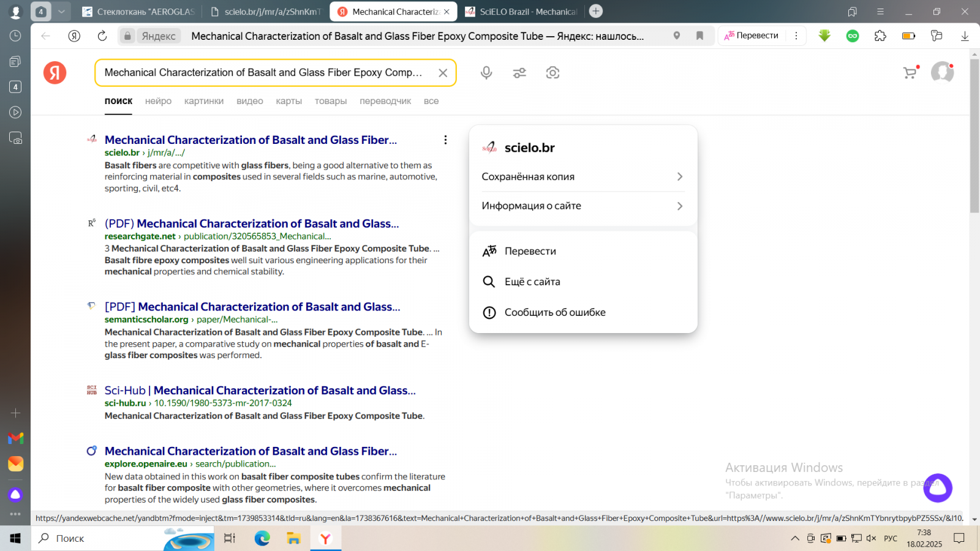Image resolution: width=980 pixels, height=551 pixels.
Task: Select the все search tab
Action: click(x=431, y=101)
